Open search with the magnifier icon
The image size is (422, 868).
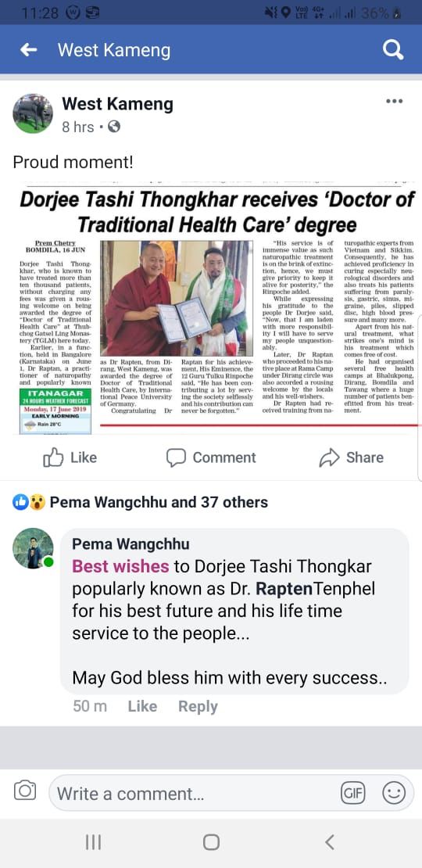[x=392, y=50]
